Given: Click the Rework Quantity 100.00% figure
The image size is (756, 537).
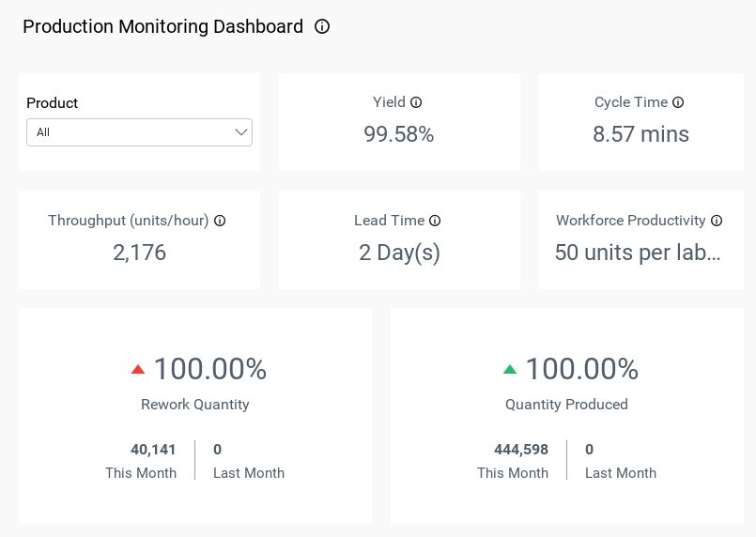Looking at the screenshot, I should pyautogui.click(x=210, y=369).
